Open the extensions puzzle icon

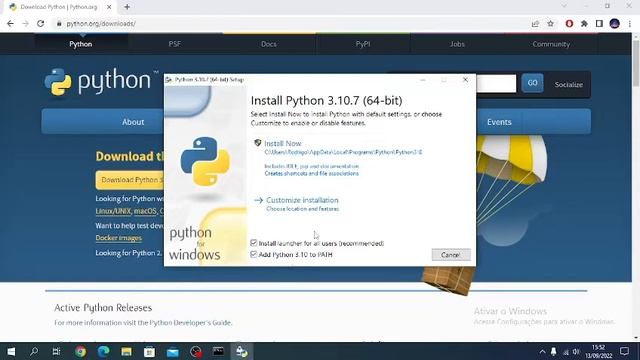584,24
